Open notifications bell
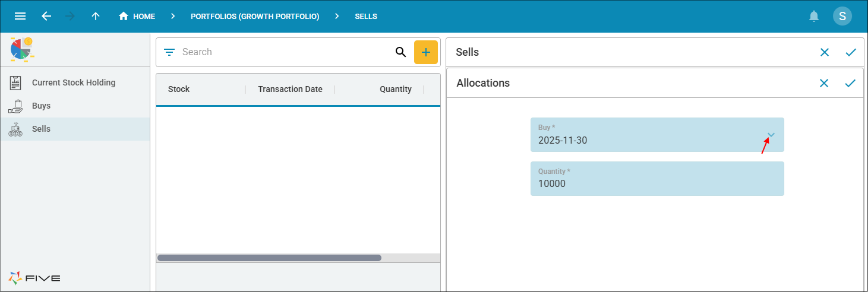This screenshot has width=868, height=292. (x=814, y=17)
